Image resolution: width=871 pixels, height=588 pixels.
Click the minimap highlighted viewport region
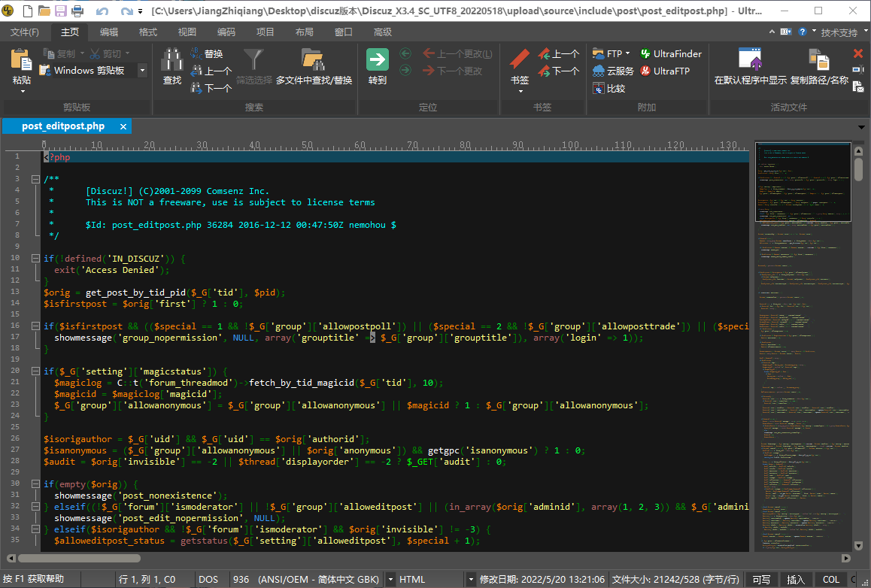[x=803, y=181]
